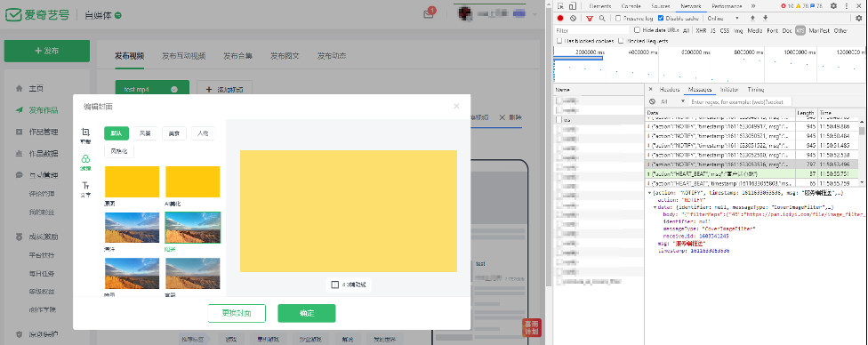This screenshot has height=345, width=868.
Task: Toggle the device toolbar icon in DevTools
Action: 573,6
